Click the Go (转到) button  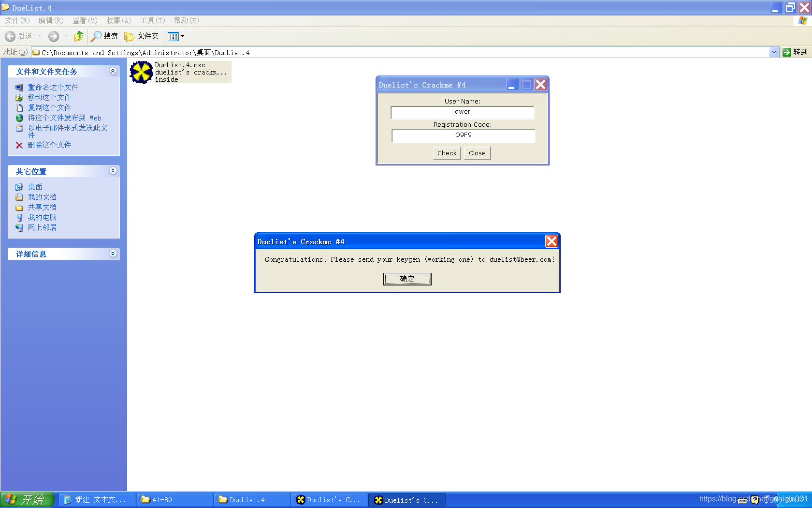click(795, 52)
